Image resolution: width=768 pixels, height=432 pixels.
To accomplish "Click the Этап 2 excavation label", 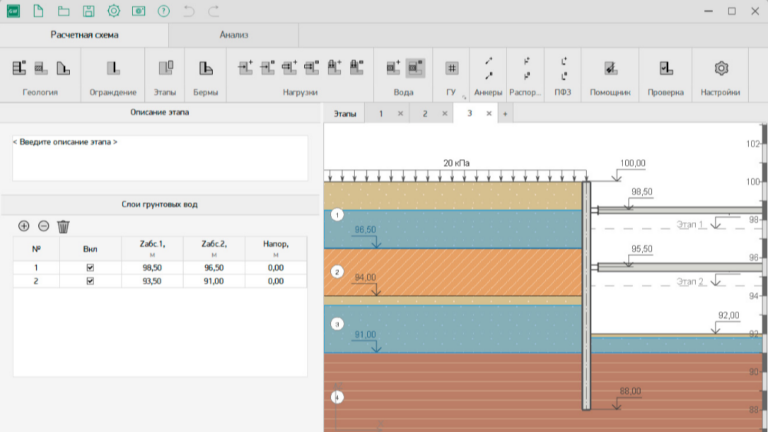I will point(690,282).
